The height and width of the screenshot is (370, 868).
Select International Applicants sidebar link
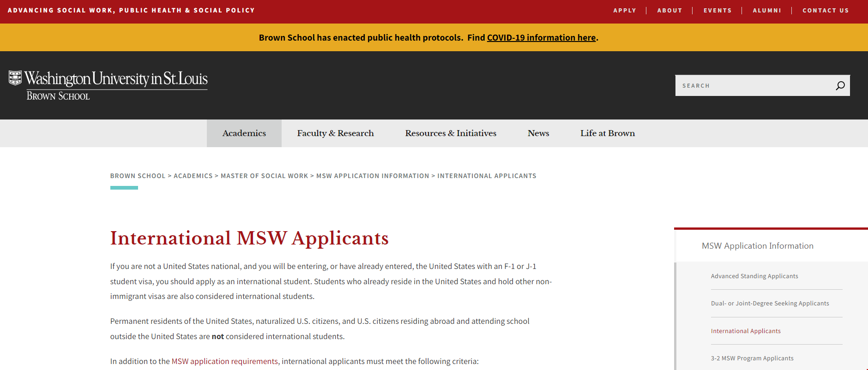click(x=746, y=331)
